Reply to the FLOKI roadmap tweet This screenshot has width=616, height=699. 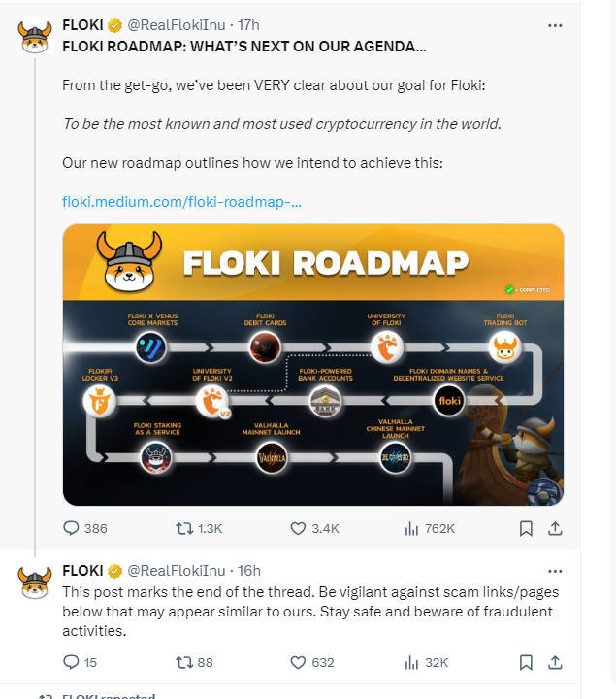71,529
